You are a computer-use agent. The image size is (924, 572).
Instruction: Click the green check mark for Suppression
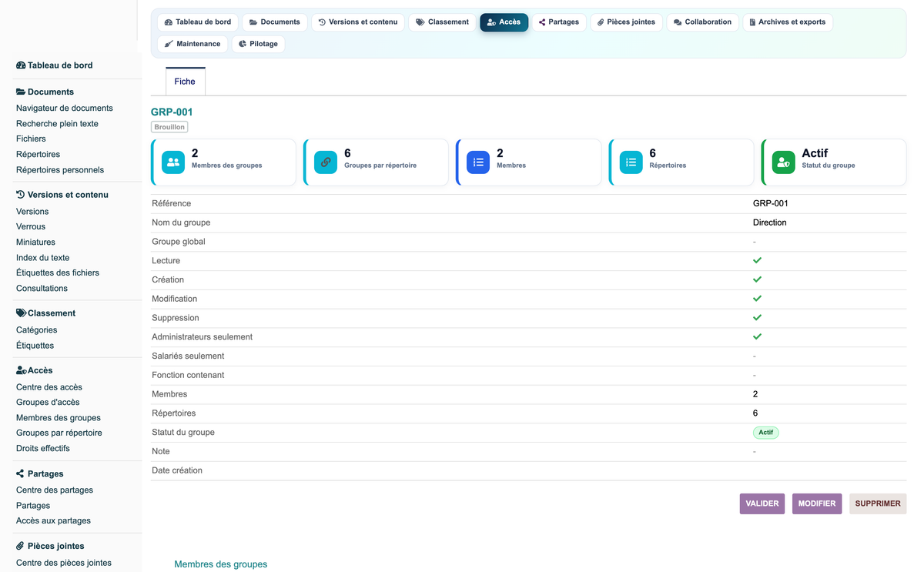(x=757, y=317)
